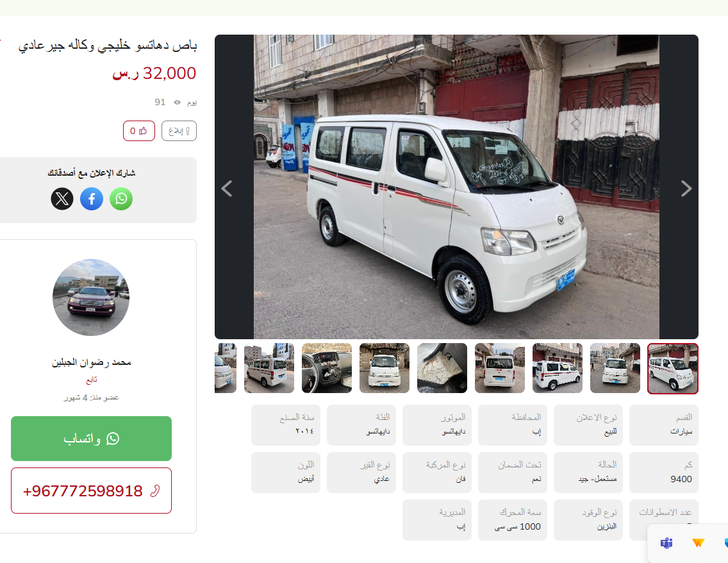Follow seller with تابع link
Viewport: 728px width, 563px height.
(x=92, y=380)
